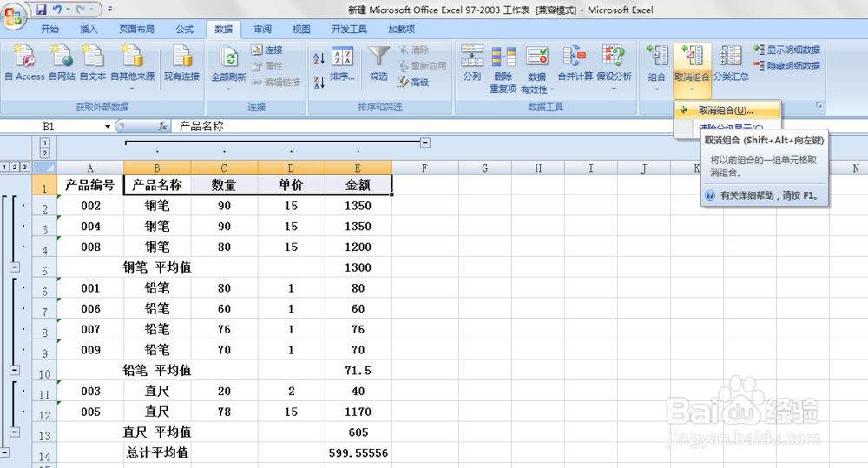Open connections list (连接)

(x=266, y=49)
